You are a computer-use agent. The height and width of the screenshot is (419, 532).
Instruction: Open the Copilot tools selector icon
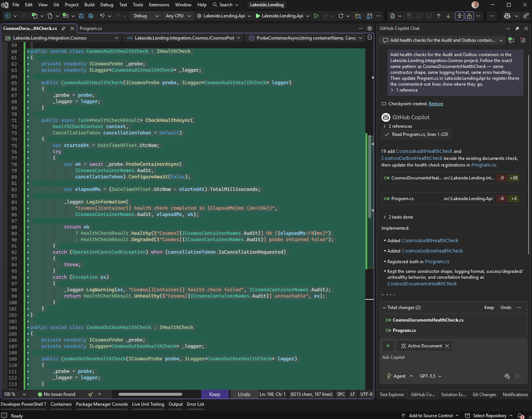tap(507, 376)
